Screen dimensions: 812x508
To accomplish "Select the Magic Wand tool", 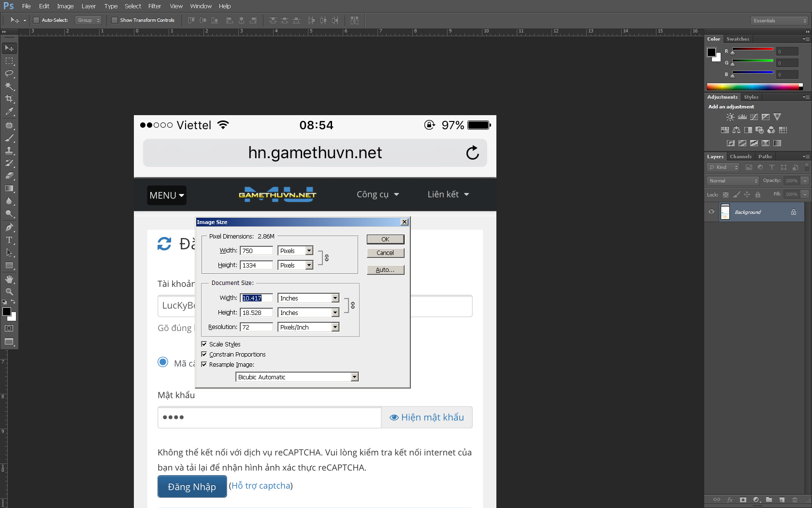I will pos(9,86).
